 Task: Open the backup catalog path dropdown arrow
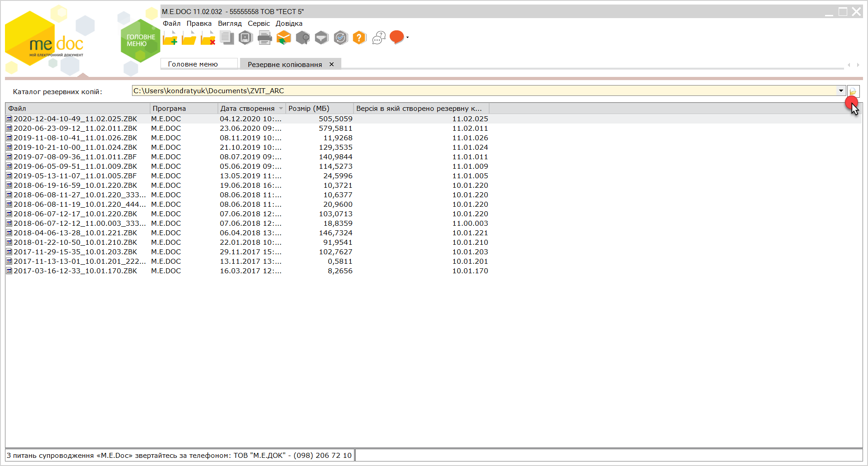(841, 91)
